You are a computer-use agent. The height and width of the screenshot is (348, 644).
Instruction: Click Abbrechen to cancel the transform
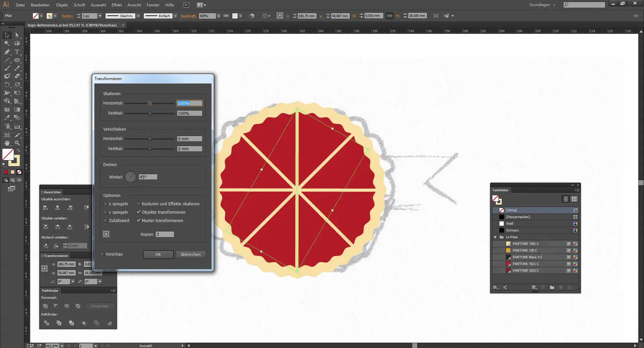coord(190,255)
